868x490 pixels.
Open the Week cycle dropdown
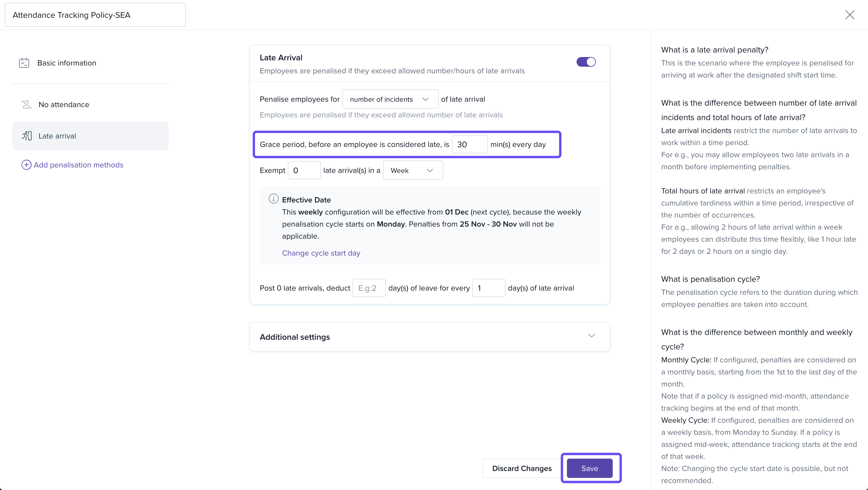click(413, 171)
